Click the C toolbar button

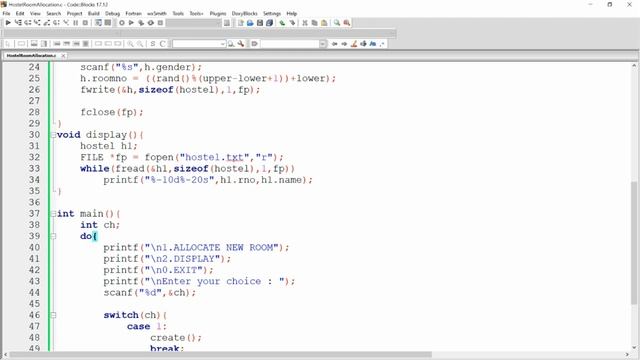click(162, 44)
